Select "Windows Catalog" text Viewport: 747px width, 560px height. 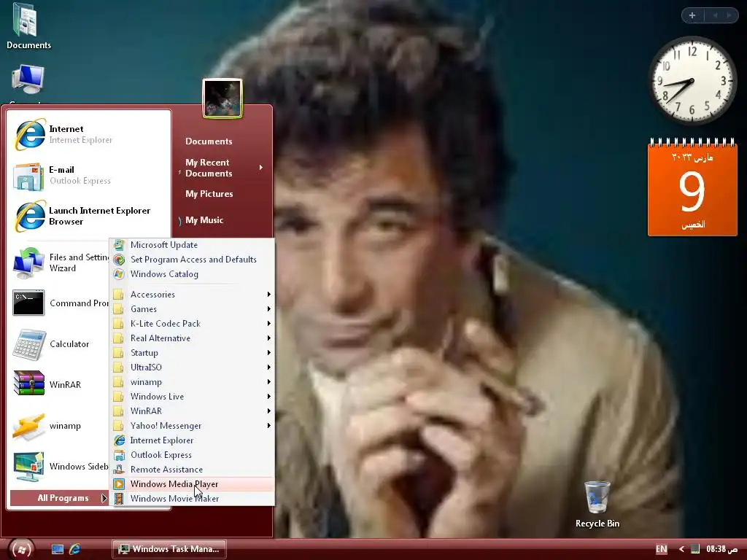coord(164,274)
